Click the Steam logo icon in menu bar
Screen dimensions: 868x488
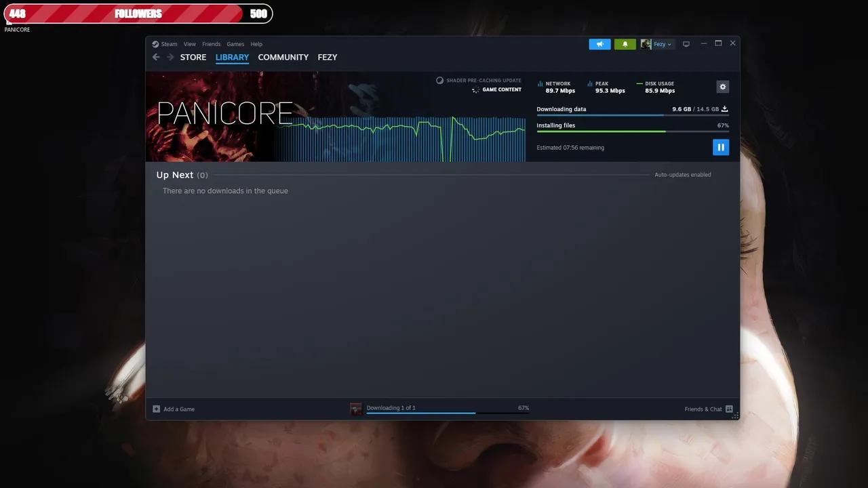(x=155, y=44)
